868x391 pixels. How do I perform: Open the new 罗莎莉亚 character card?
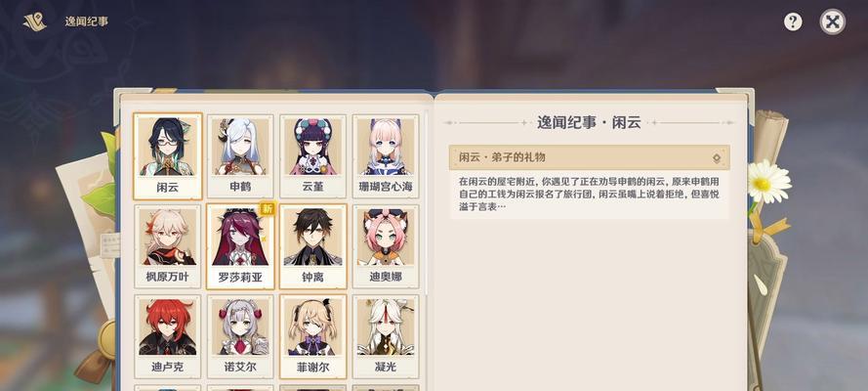(240, 246)
